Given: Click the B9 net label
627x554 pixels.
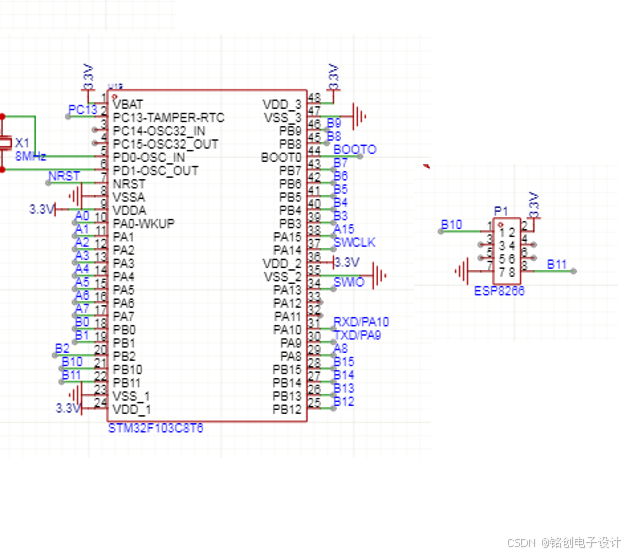Looking at the screenshot, I should [334, 123].
